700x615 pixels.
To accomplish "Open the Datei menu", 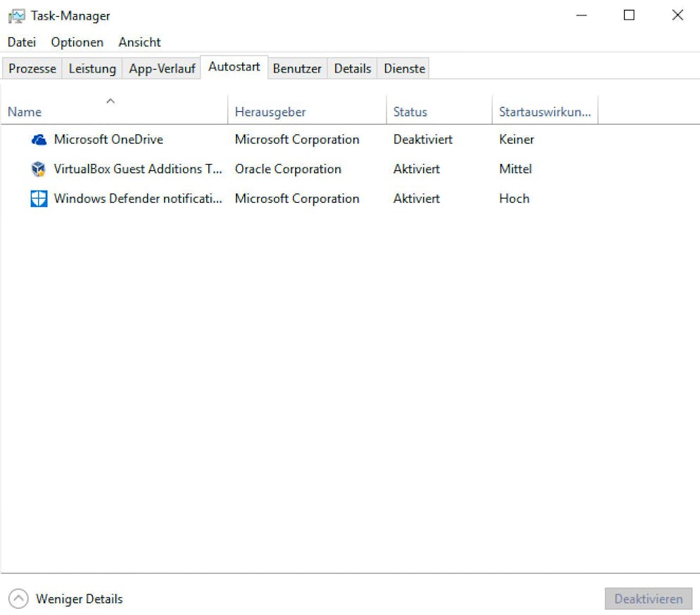I will coord(21,42).
